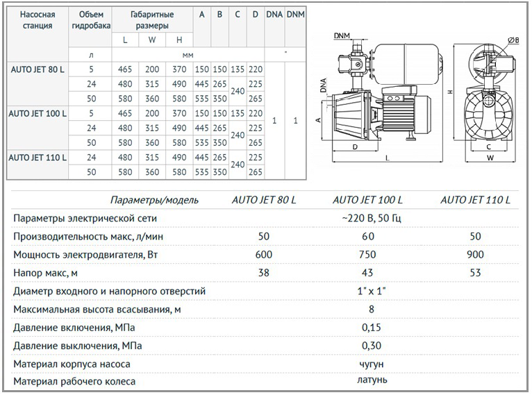Screen dimensions: 532x395
Task: Click the switch-off pressure value 0,30
Action: point(372,346)
